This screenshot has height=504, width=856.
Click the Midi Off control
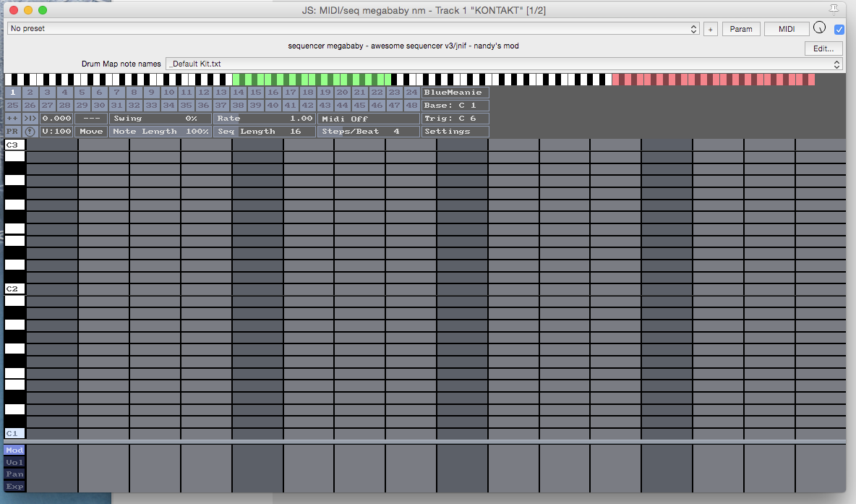pos(369,119)
